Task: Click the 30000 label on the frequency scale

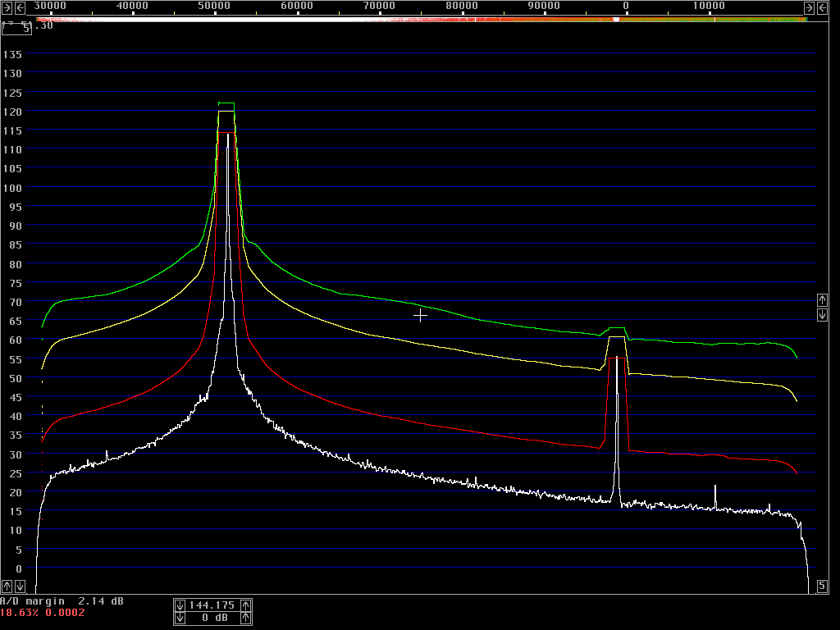Action: [x=50, y=6]
